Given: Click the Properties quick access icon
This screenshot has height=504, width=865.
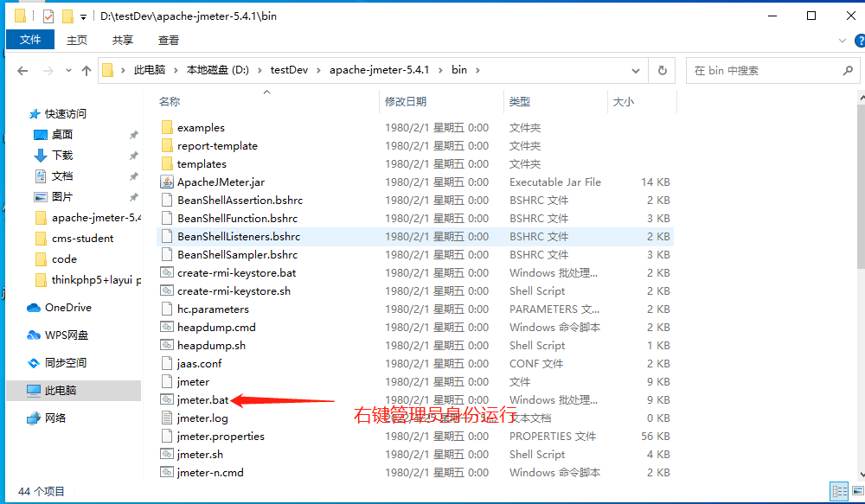Looking at the screenshot, I should pyautogui.click(x=48, y=16).
